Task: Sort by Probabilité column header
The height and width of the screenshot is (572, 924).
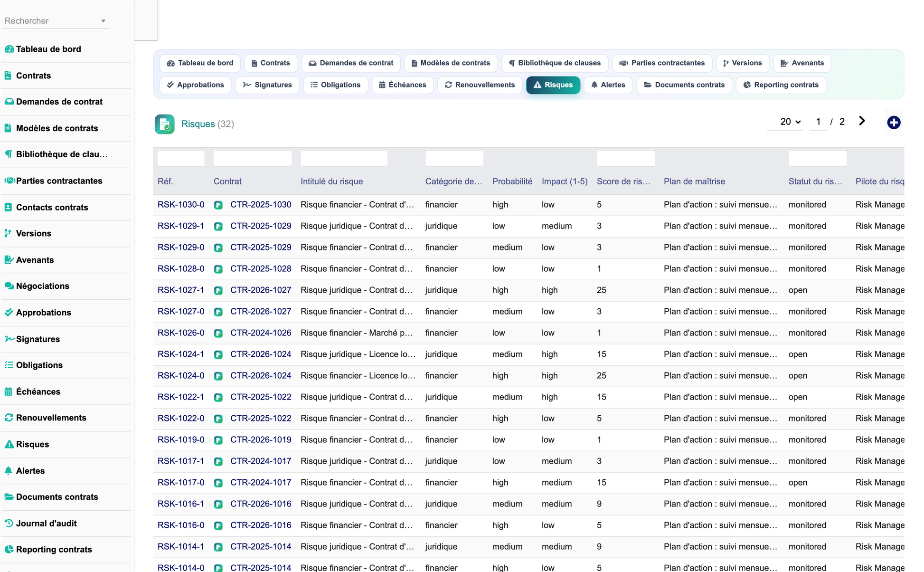Action: (x=512, y=181)
